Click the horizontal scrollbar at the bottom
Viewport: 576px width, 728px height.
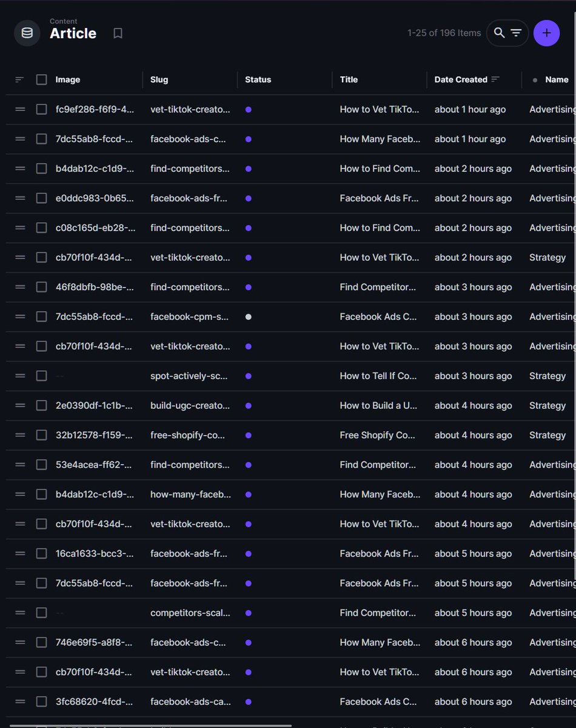point(150,725)
